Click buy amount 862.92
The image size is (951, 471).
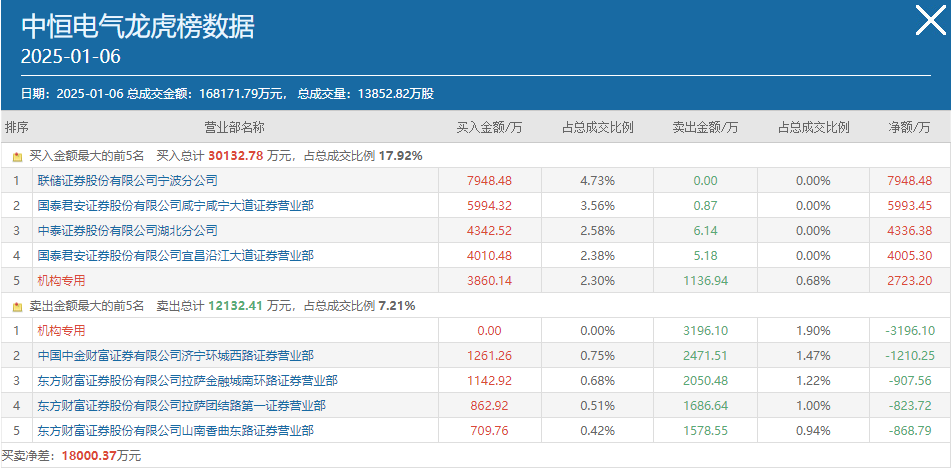[x=489, y=406]
